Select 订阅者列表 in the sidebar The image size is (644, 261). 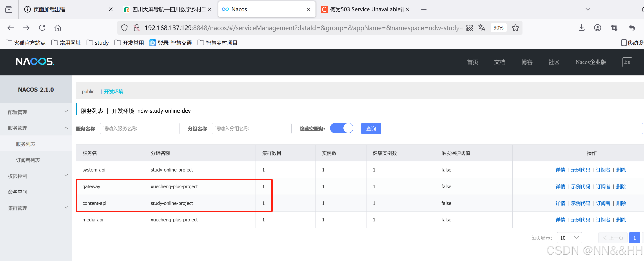pos(28,160)
